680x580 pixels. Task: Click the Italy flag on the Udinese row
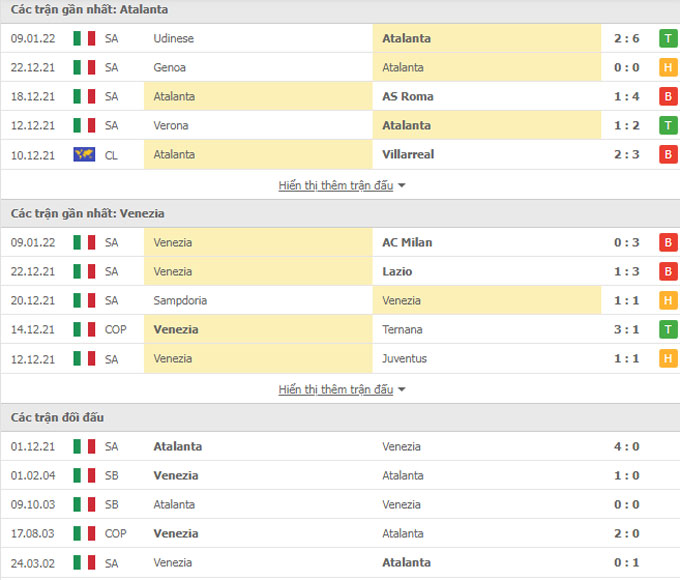click(x=84, y=38)
